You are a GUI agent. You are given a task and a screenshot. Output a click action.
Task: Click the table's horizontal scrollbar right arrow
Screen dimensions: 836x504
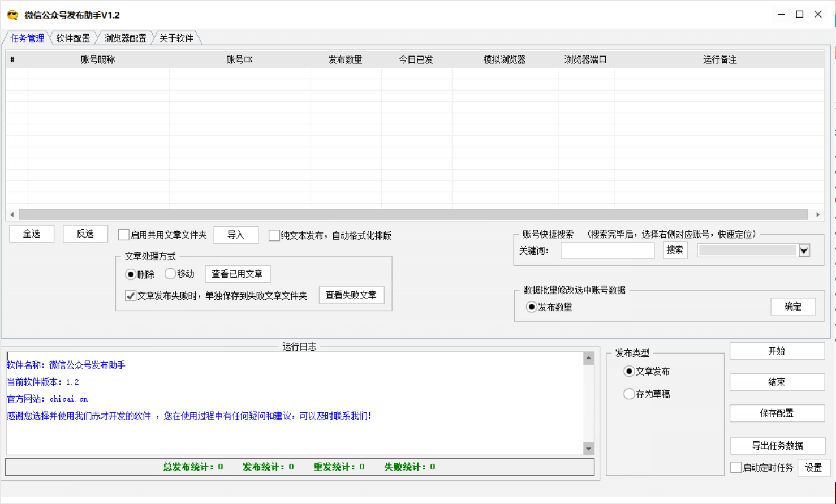(x=818, y=214)
